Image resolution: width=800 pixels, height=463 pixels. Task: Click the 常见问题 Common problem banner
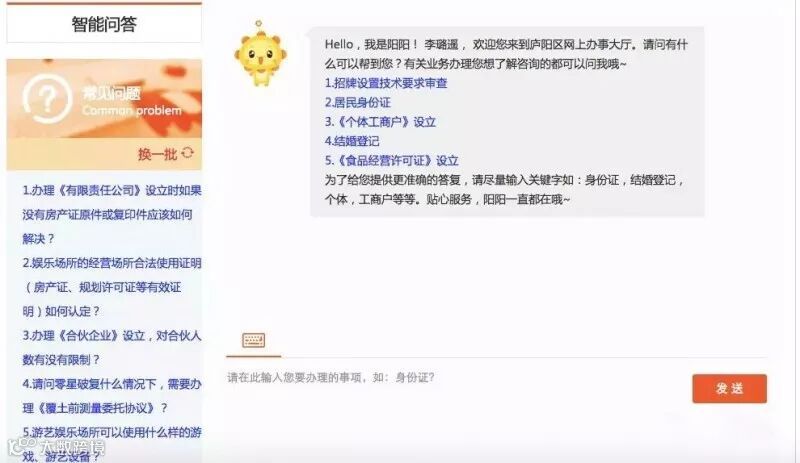(104, 99)
